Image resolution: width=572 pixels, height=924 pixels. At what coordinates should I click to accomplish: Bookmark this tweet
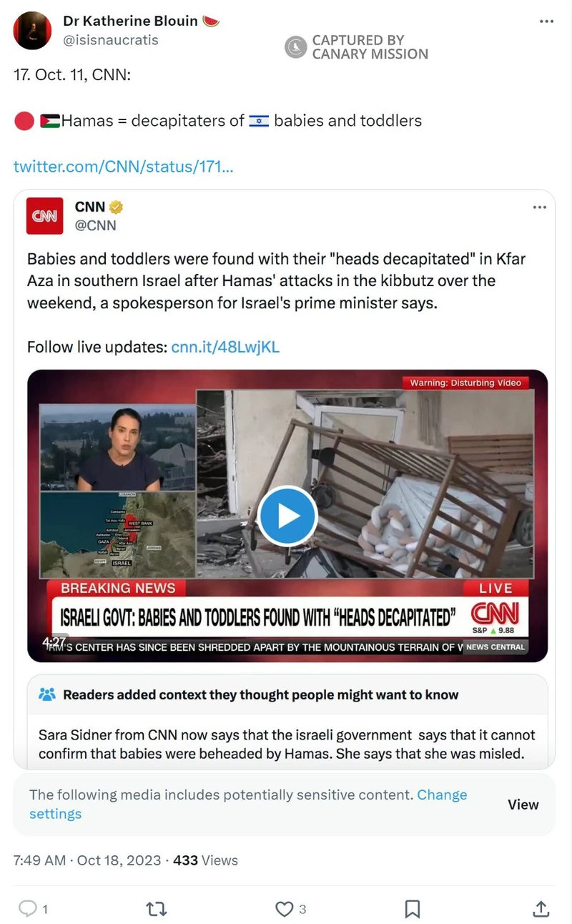(413, 908)
